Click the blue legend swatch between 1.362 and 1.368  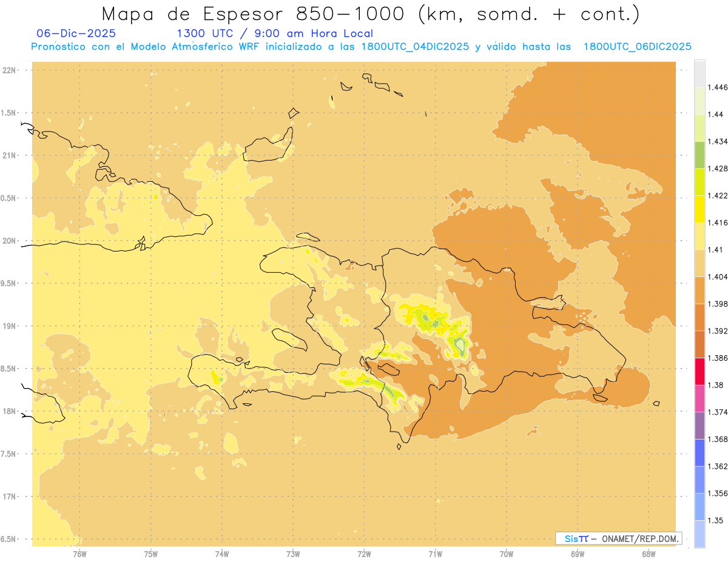[699, 453]
